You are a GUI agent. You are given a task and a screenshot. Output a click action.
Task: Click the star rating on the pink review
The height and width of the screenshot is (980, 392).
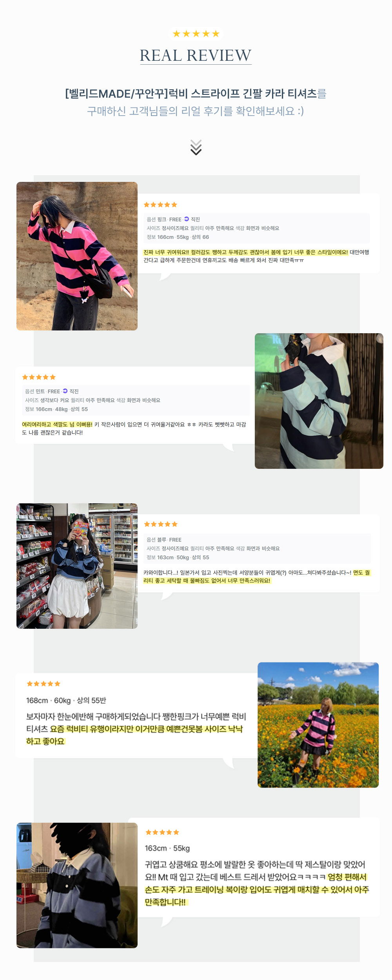160,205
